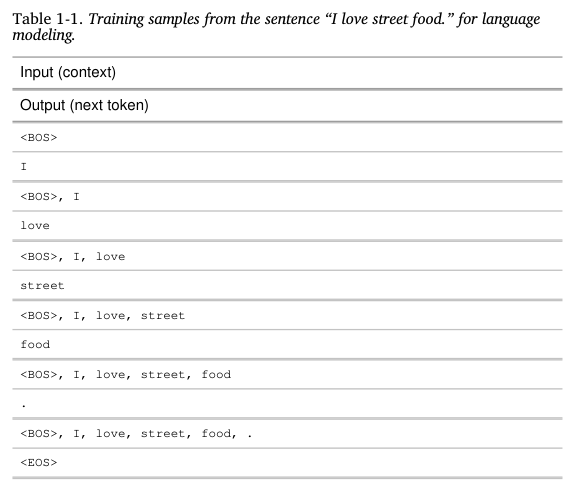Click the word modeling in the caption
The width and height of the screenshot is (575, 496).
tap(44, 36)
